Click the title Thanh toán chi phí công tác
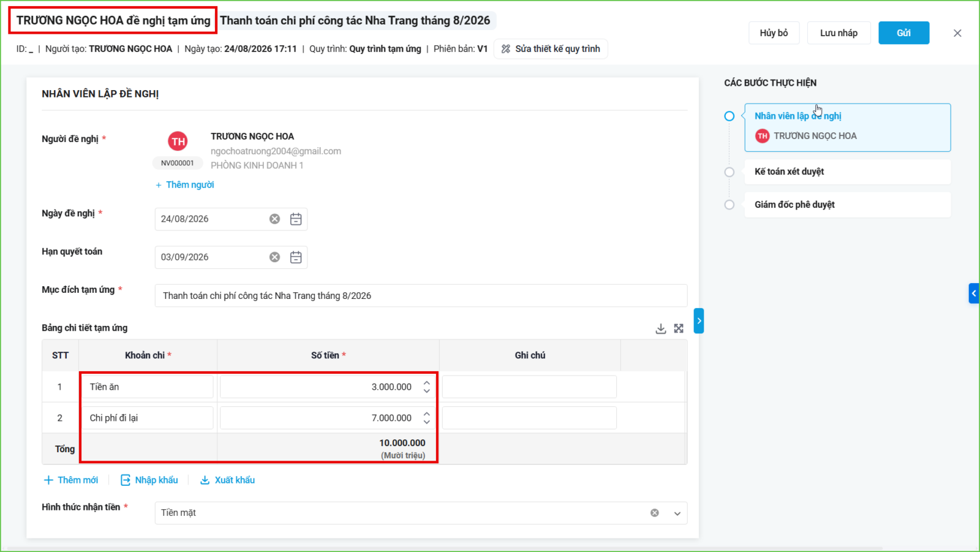Screen dimensions: 980x552 355,21
